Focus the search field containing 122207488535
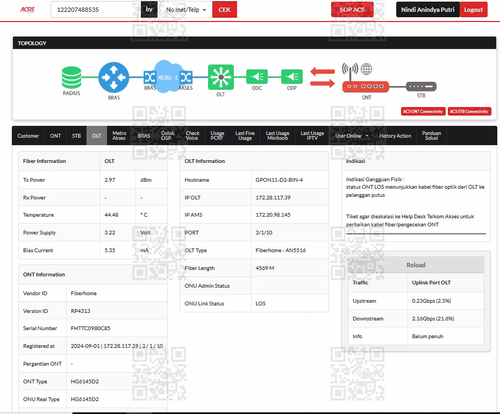This screenshot has height=414, width=500. (95, 10)
